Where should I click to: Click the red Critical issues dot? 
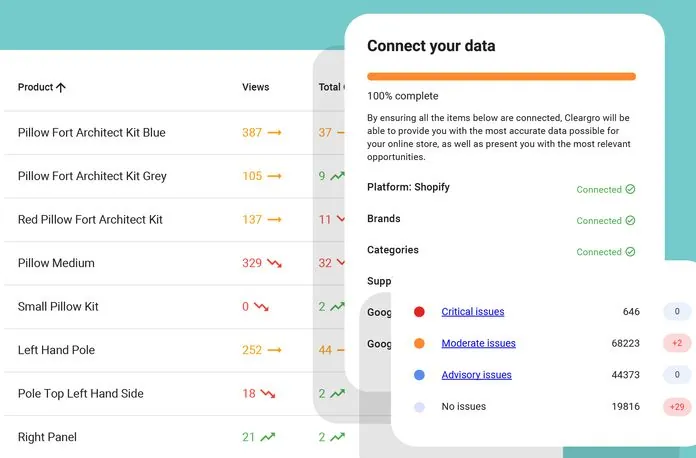coord(419,312)
